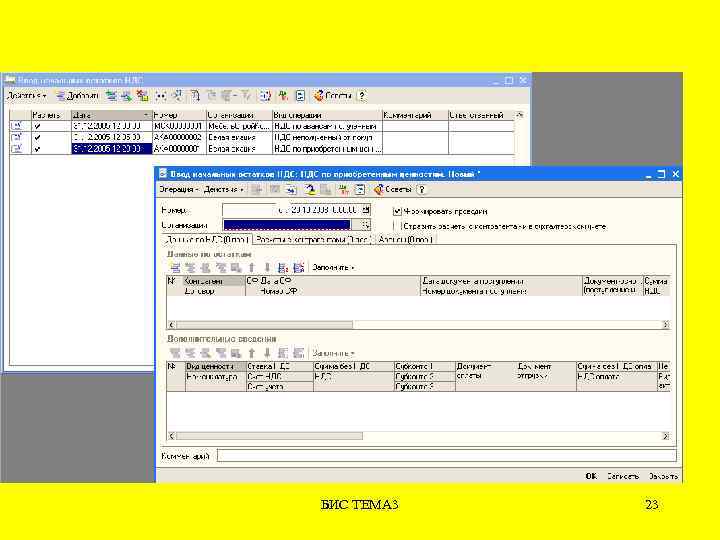
Task: Sort ascending icon in Данные по остаткам toolbar
Action: coord(283,268)
